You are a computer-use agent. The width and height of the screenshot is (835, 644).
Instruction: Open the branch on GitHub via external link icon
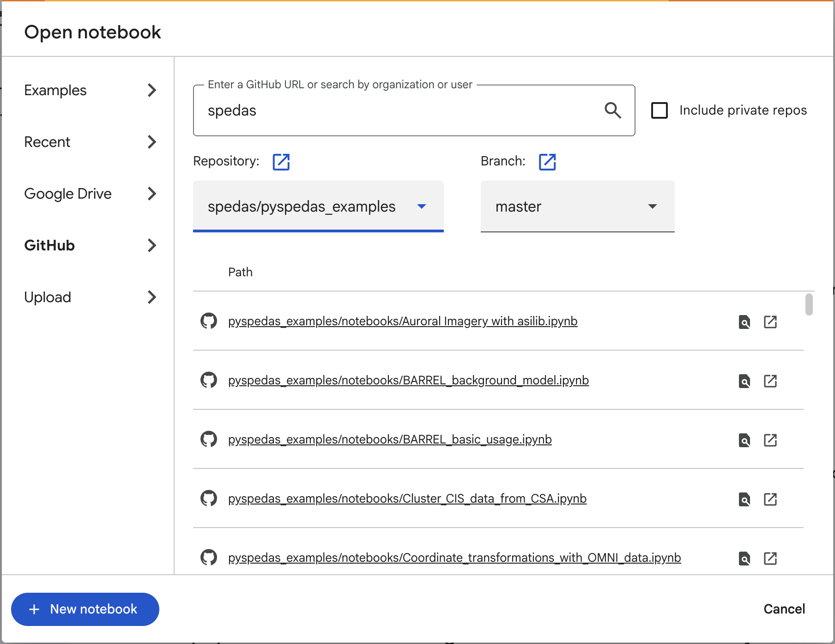click(547, 162)
